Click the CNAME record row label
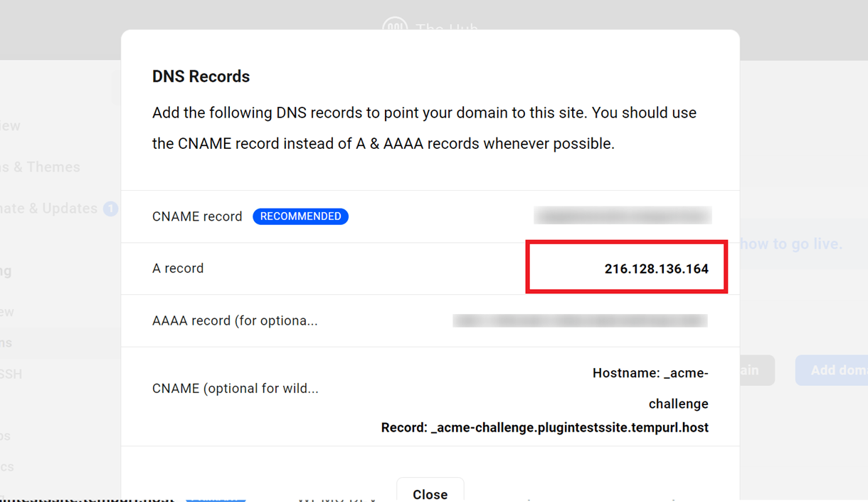The height and width of the screenshot is (502, 868). point(197,216)
